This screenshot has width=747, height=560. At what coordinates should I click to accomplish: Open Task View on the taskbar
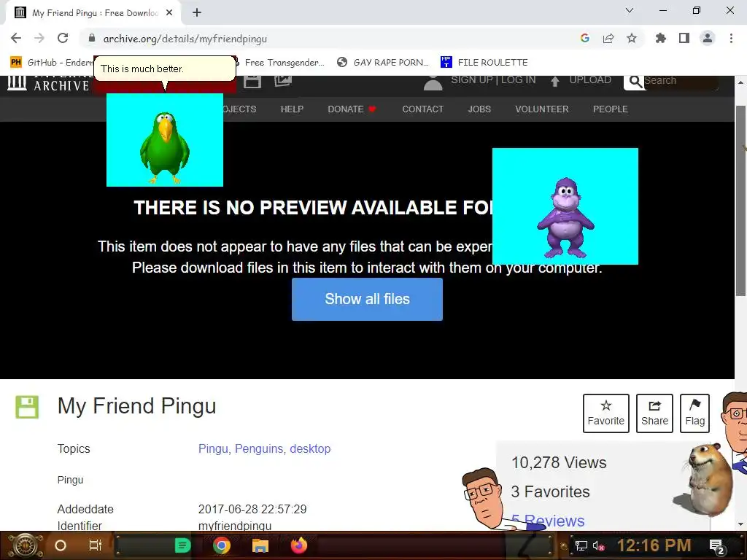96,545
